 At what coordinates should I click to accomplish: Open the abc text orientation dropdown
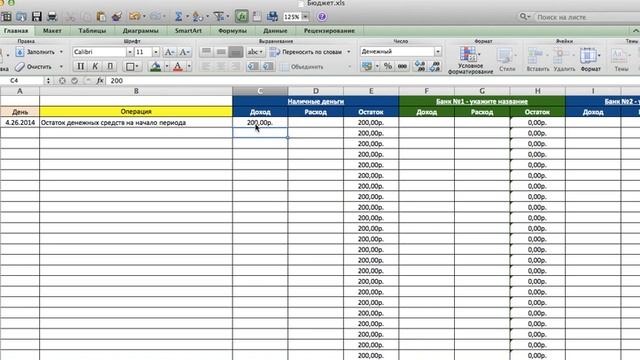[256, 52]
